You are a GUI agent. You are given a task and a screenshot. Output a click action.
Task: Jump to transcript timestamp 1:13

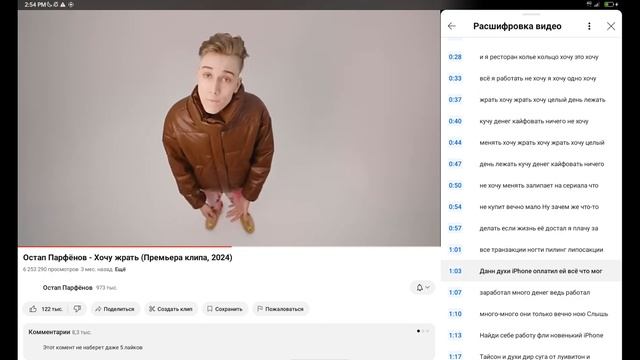click(455, 336)
